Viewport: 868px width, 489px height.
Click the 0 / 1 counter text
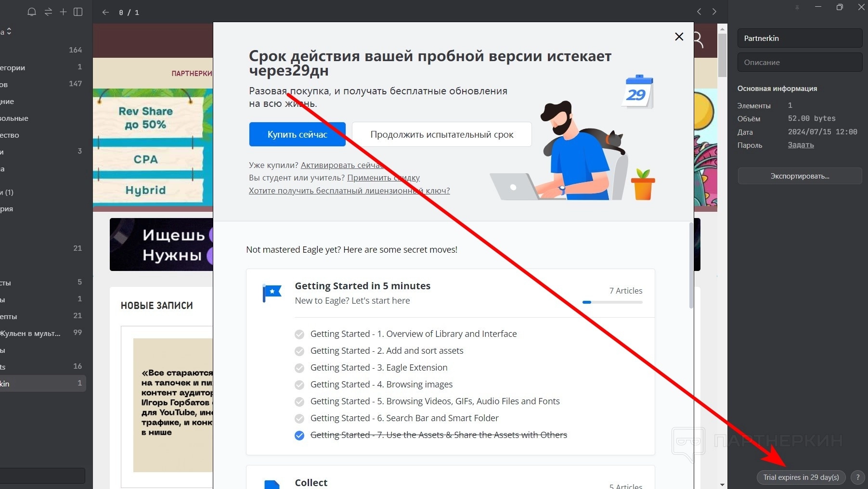[x=129, y=13]
